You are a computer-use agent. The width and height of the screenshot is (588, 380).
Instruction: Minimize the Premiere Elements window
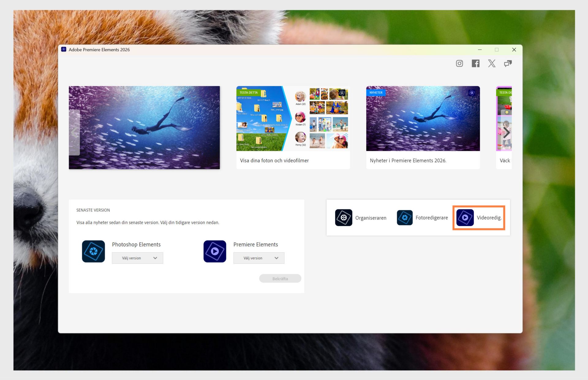point(480,50)
